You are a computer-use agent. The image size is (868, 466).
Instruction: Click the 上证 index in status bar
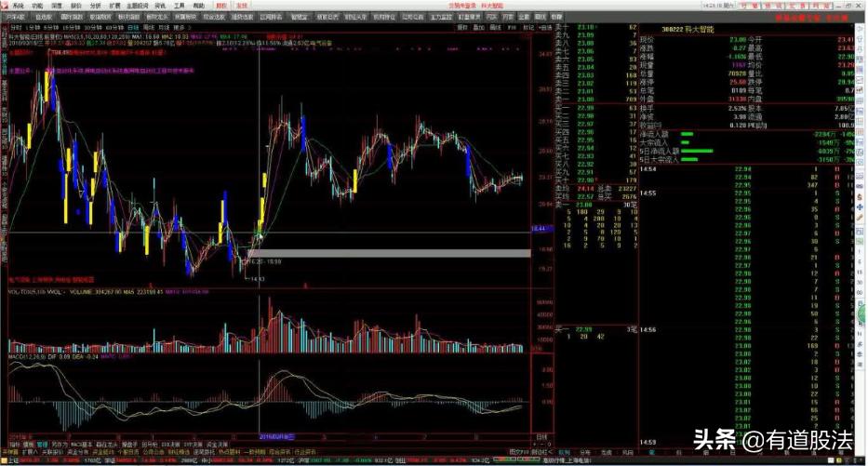12,459
